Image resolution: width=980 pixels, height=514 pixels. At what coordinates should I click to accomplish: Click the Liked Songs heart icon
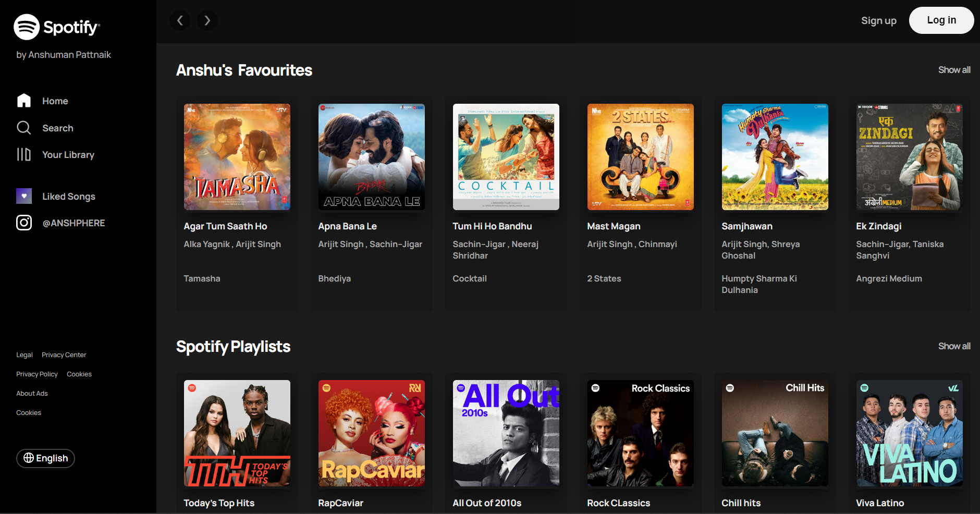tap(24, 196)
